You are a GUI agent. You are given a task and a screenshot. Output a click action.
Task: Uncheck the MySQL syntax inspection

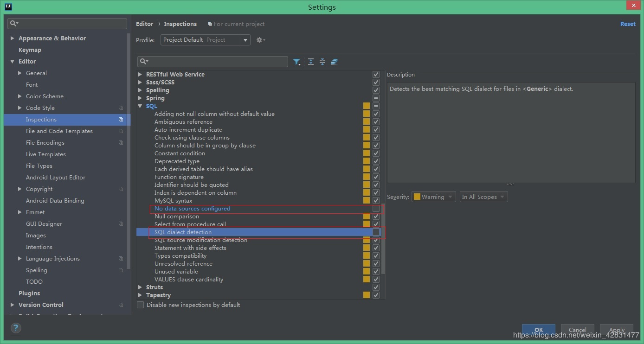pyautogui.click(x=376, y=201)
